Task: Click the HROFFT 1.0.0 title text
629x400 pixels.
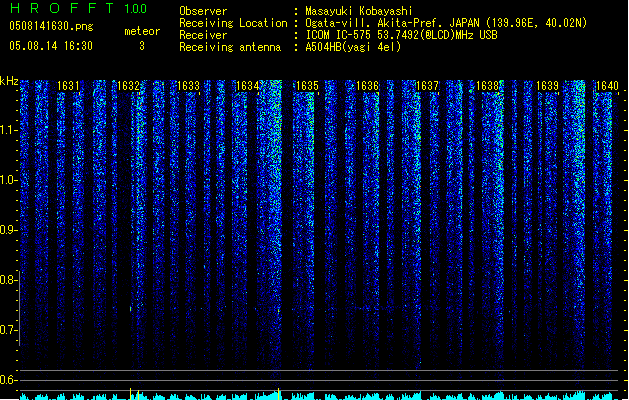Action: tap(78, 8)
